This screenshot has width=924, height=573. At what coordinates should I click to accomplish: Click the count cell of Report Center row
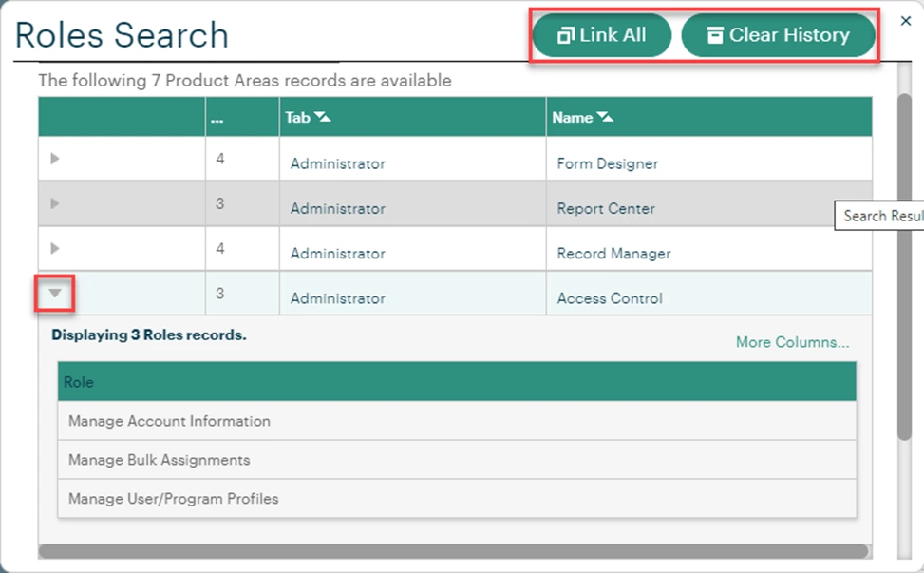click(242, 204)
